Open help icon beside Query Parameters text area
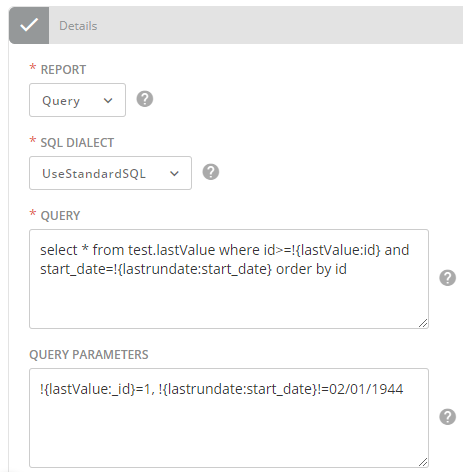The image size is (463, 472). tap(447, 417)
